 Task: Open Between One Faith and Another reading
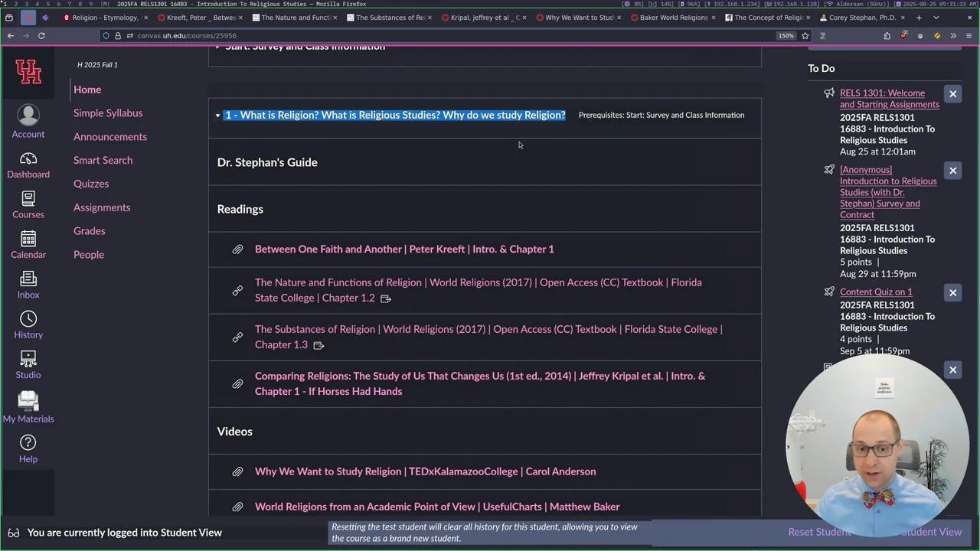tap(404, 249)
